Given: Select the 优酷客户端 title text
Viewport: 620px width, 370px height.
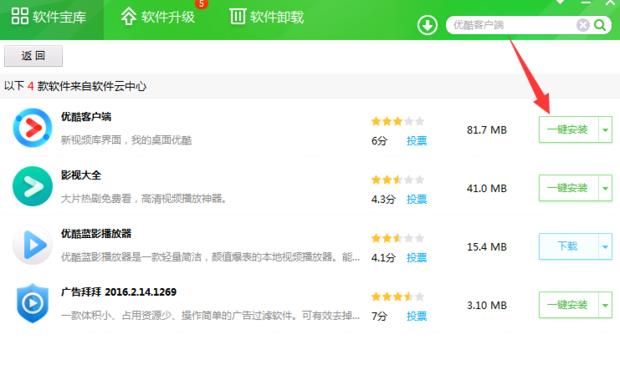Looking at the screenshot, I should (x=86, y=117).
